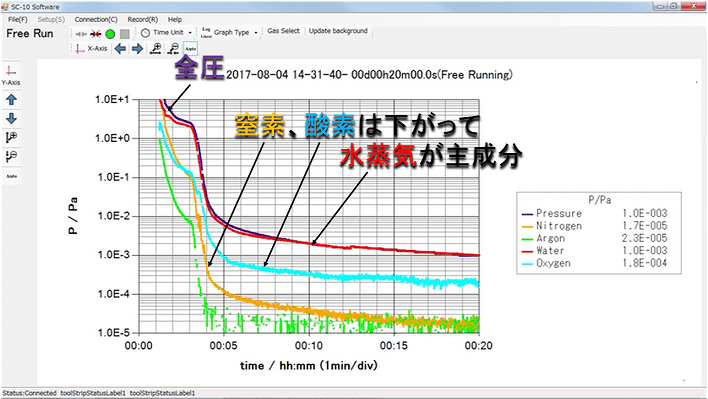Zoom in on the Y-axis
This screenshot has width=708, height=399.
coord(11,137)
